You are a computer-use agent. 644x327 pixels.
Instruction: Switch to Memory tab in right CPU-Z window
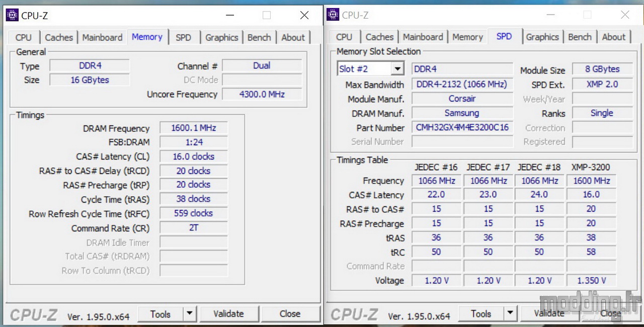tap(467, 37)
